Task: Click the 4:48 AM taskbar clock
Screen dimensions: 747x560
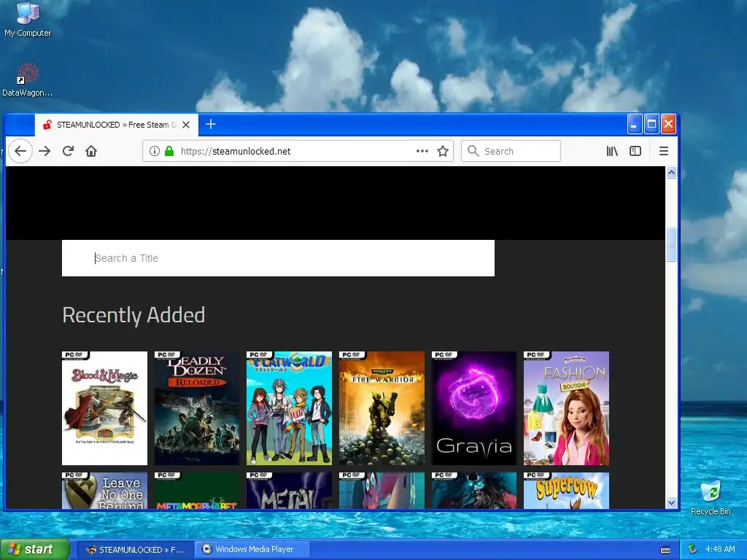Action: click(x=720, y=550)
